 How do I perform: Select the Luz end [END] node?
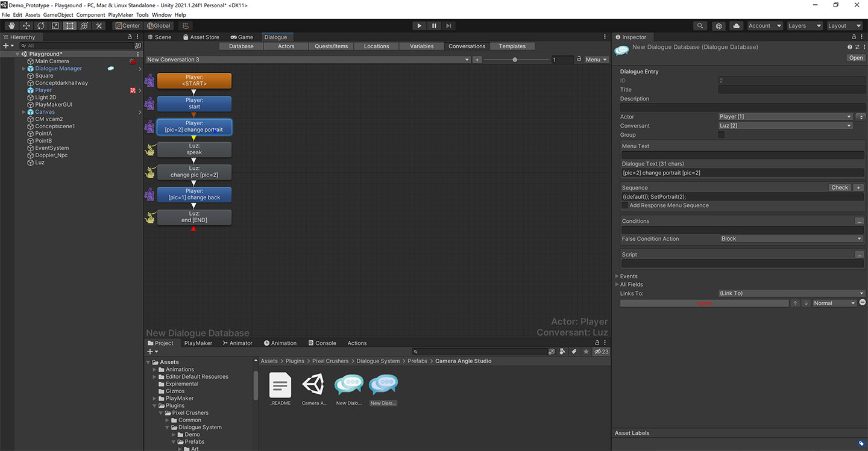tap(194, 217)
